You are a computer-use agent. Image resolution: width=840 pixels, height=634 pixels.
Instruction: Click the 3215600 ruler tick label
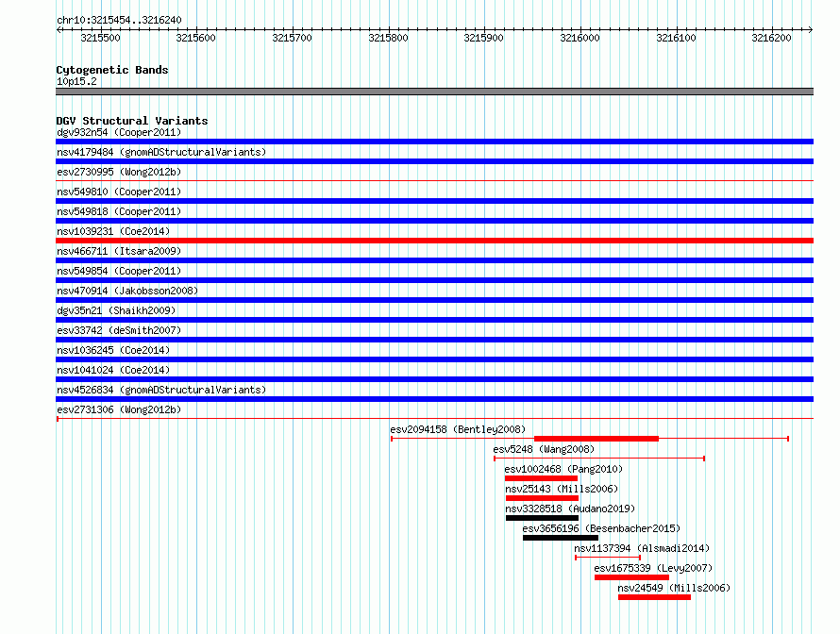click(195, 38)
